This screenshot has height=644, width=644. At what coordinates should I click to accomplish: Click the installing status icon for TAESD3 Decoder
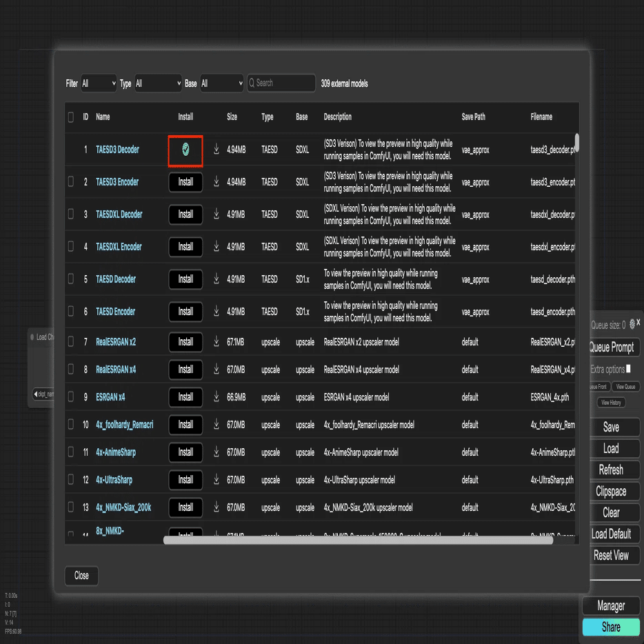[x=185, y=150]
